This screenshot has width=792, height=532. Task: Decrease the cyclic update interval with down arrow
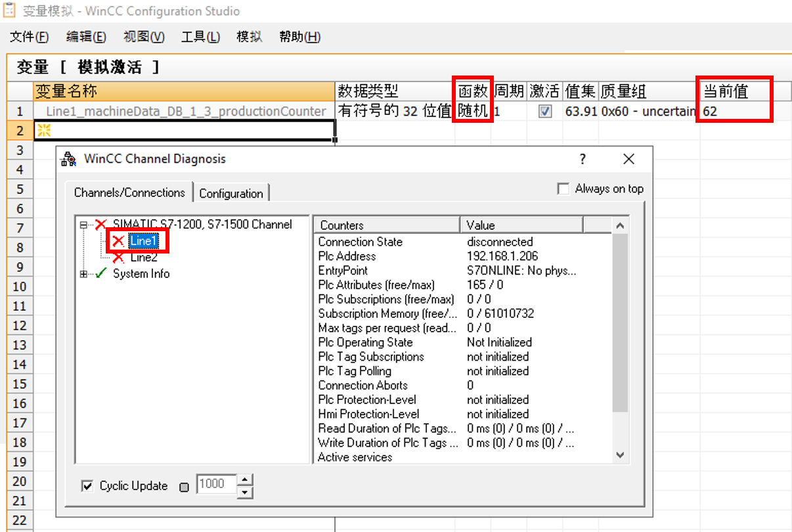[244, 492]
